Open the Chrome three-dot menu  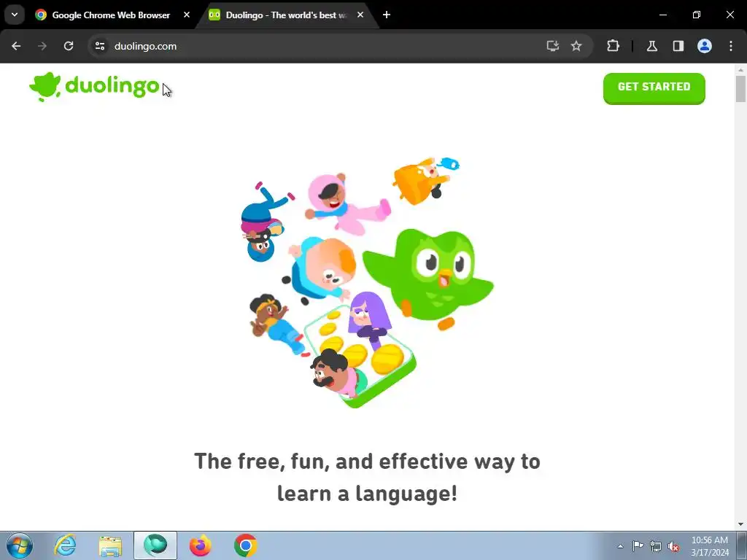point(731,46)
